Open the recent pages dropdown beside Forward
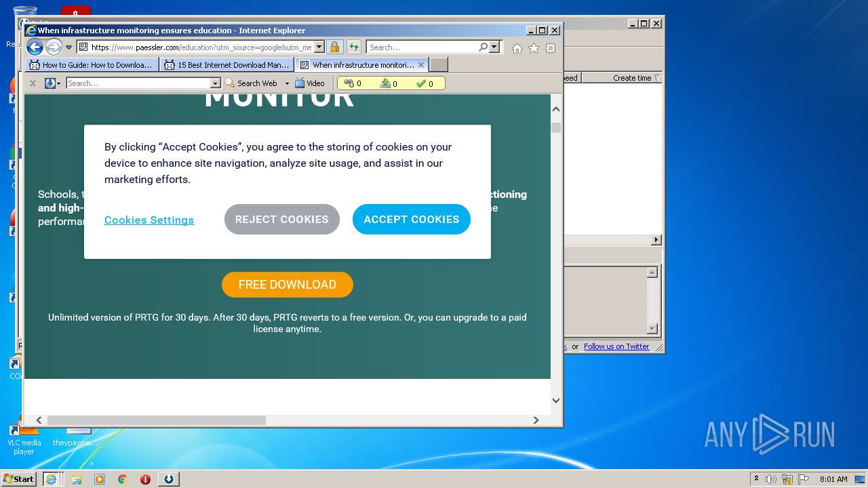 [x=68, y=47]
